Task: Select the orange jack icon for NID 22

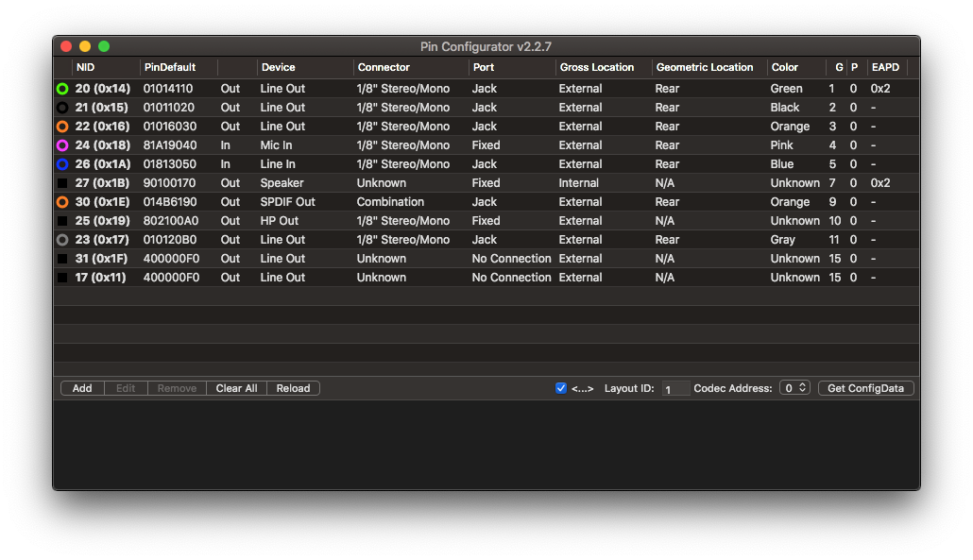Action: click(62, 127)
